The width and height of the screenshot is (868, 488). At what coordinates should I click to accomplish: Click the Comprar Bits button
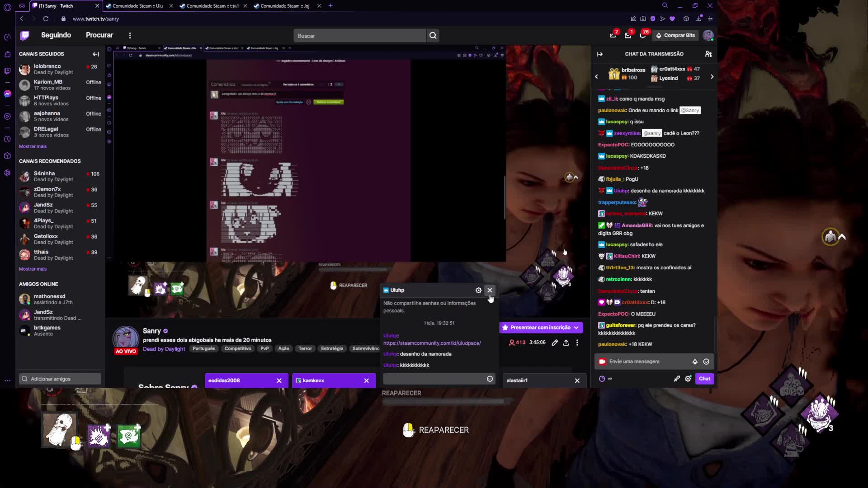pyautogui.click(x=675, y=35)
